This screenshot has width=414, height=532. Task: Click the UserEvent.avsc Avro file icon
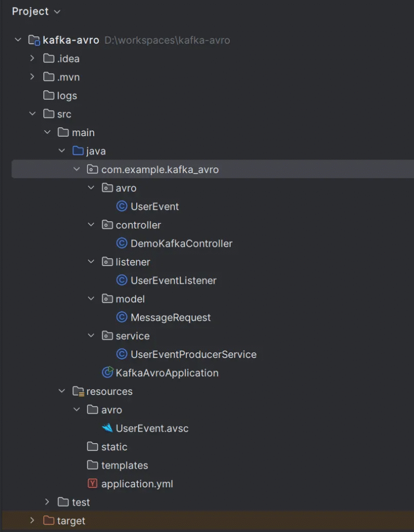click(108, 428)
